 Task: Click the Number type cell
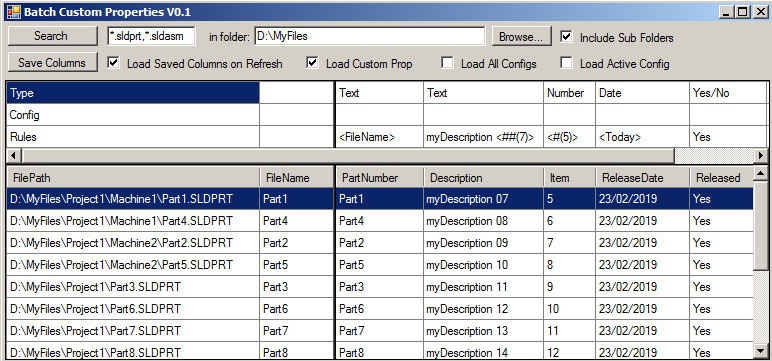[570, 93]
